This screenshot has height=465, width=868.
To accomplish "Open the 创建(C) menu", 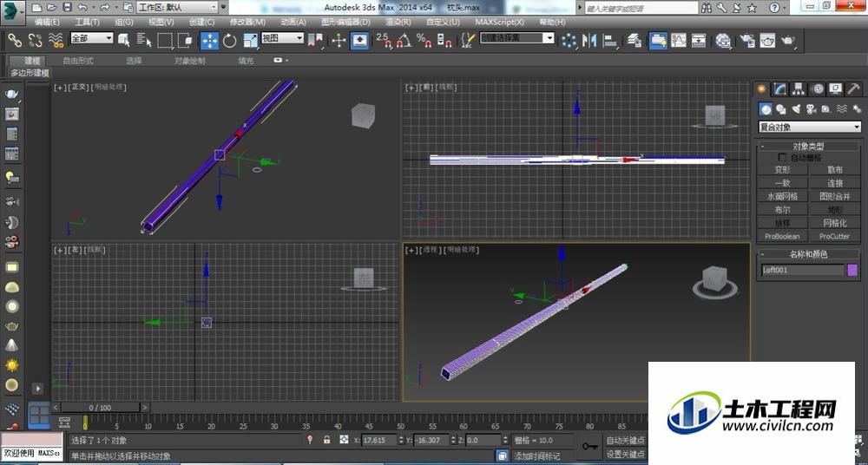I will point(201,23).
